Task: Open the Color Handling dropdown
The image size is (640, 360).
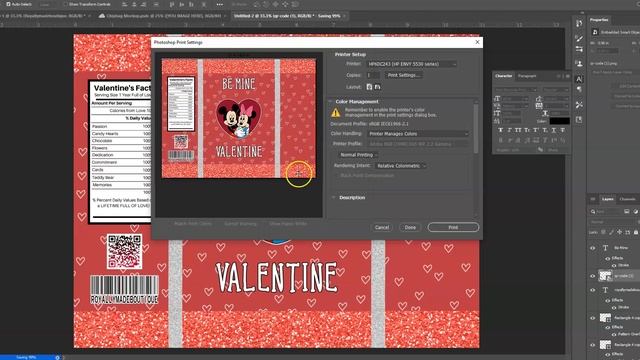Action: tap(418, 134)
